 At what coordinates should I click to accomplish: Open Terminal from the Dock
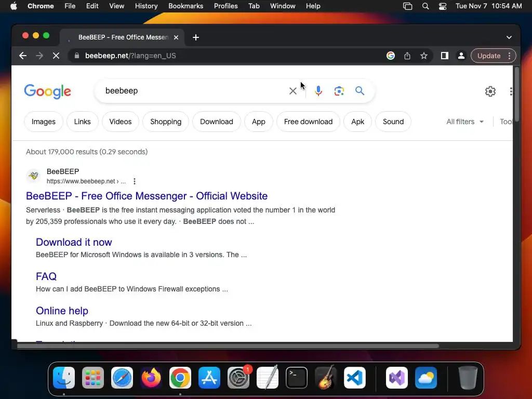pyautogui.click(x=297, y=378)
